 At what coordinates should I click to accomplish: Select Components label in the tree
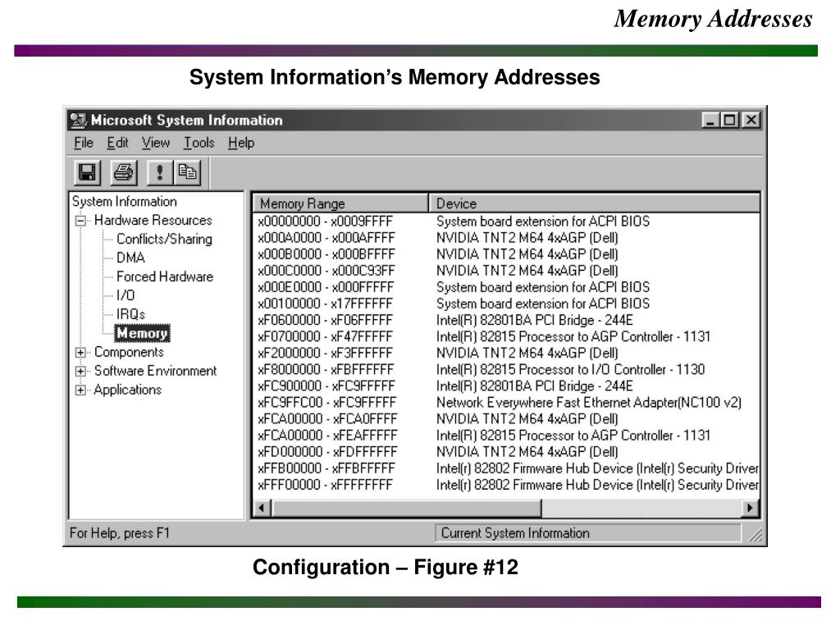pos(129,352)
